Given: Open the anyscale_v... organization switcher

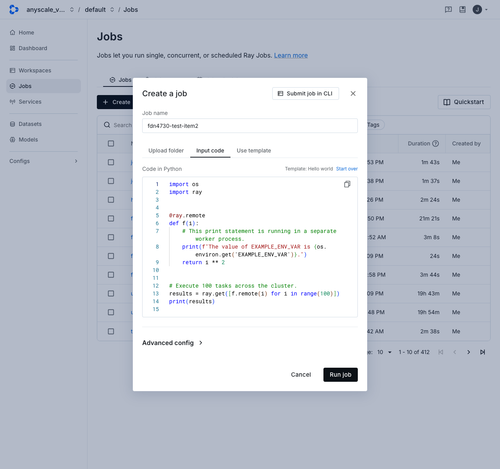Looking at the screenshot, I should 50,10.
